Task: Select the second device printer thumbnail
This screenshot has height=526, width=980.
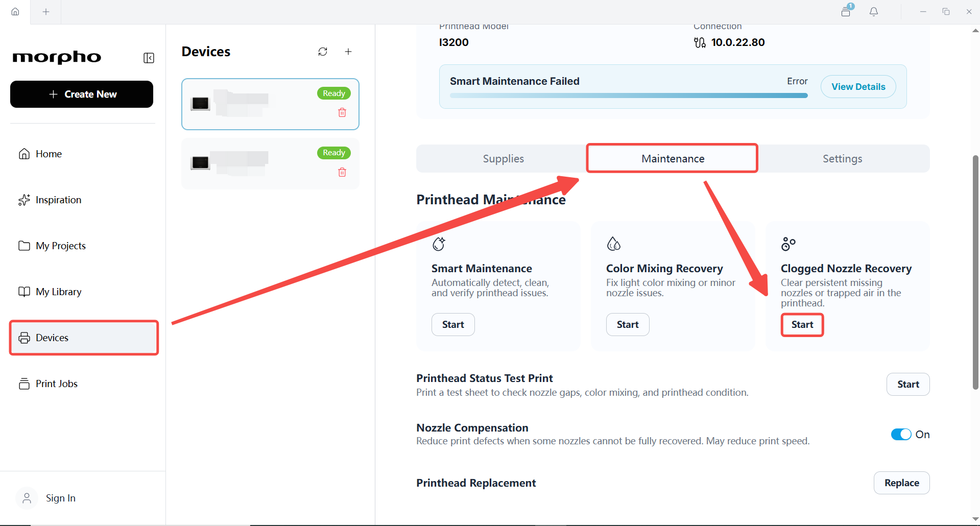Action: coord(200,163)
